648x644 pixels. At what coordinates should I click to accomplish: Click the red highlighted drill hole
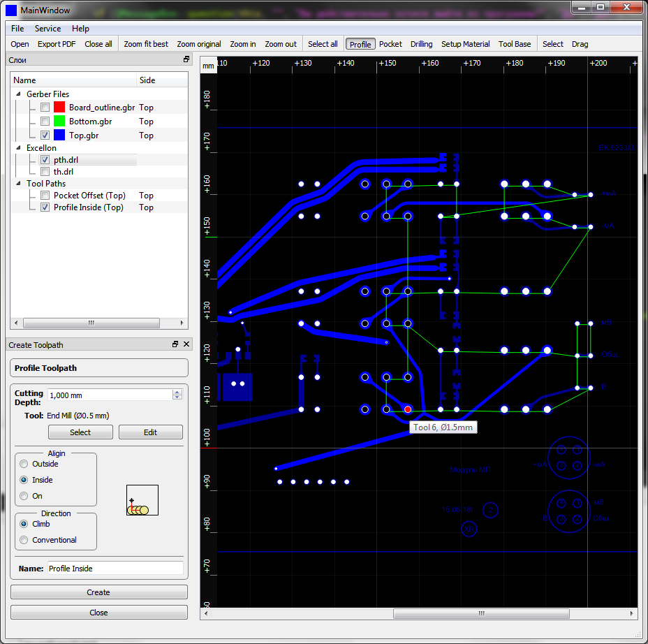coord(408,409)
